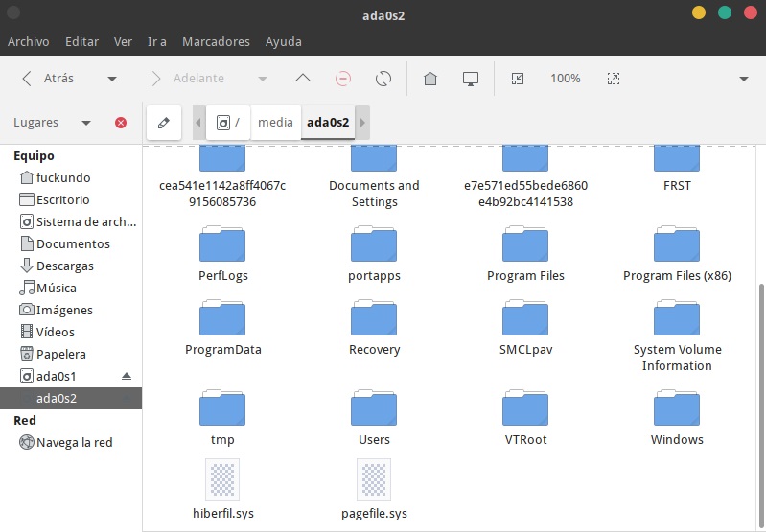Screen dimensions: 766x532
Task: Click the vertical scrollbar of file view
Action: pyautogui.click(x=761, y=405)
